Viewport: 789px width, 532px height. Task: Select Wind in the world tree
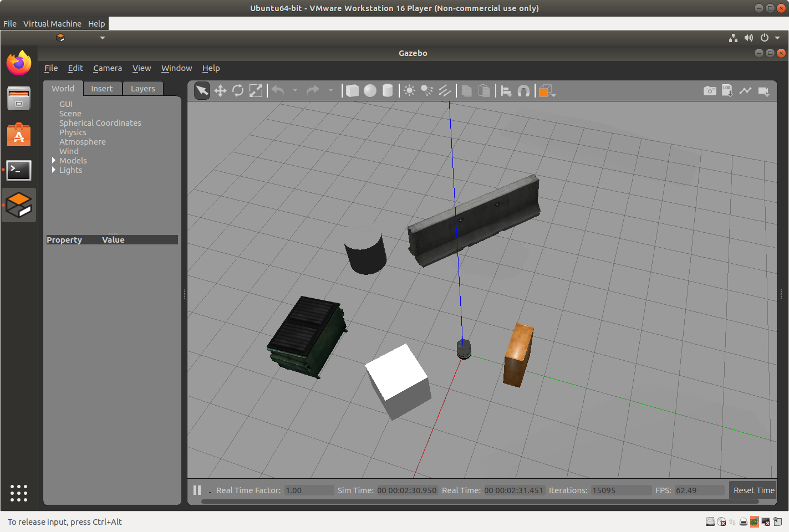[69, 151]
